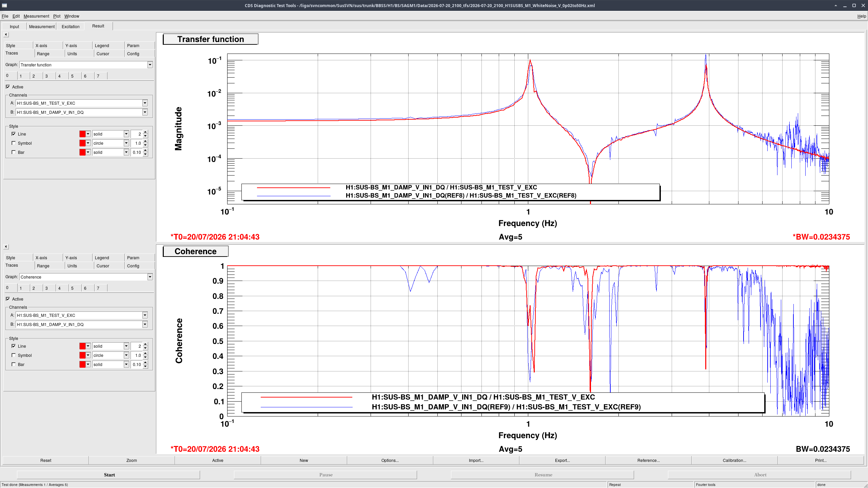
Task: Pick lower Bar color red swatch
Action: point(82,364)
